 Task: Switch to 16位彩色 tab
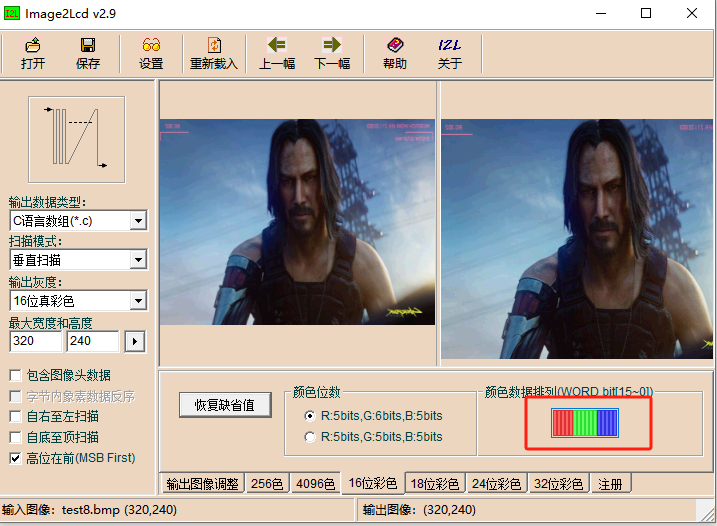point(373,483)
